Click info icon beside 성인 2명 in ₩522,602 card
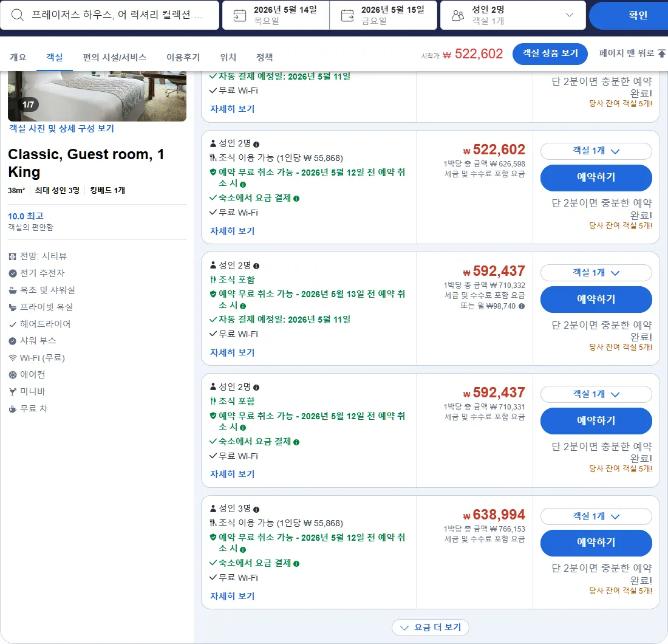 [x=256, y=145]
